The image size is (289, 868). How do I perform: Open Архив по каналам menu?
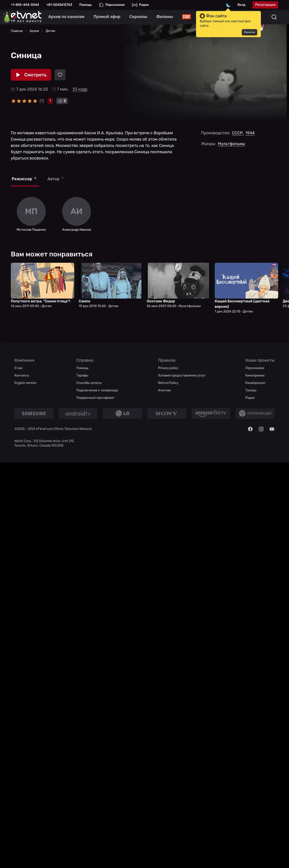(66, 17)
